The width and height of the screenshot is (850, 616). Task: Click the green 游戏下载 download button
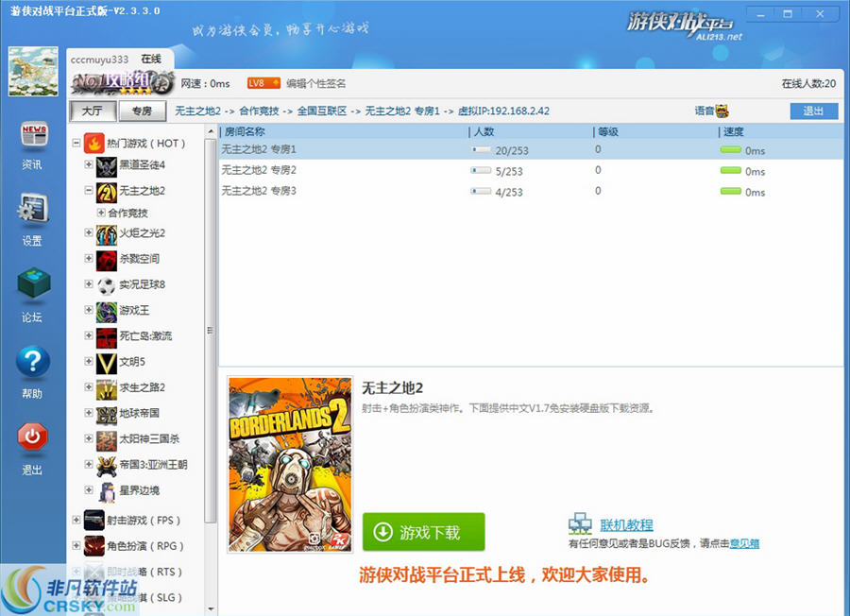423,532
